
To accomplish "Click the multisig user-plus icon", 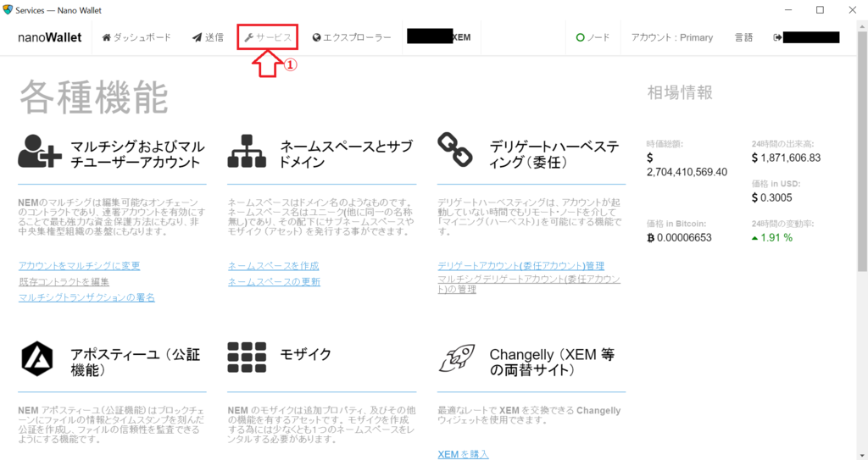I will [39, 151].
